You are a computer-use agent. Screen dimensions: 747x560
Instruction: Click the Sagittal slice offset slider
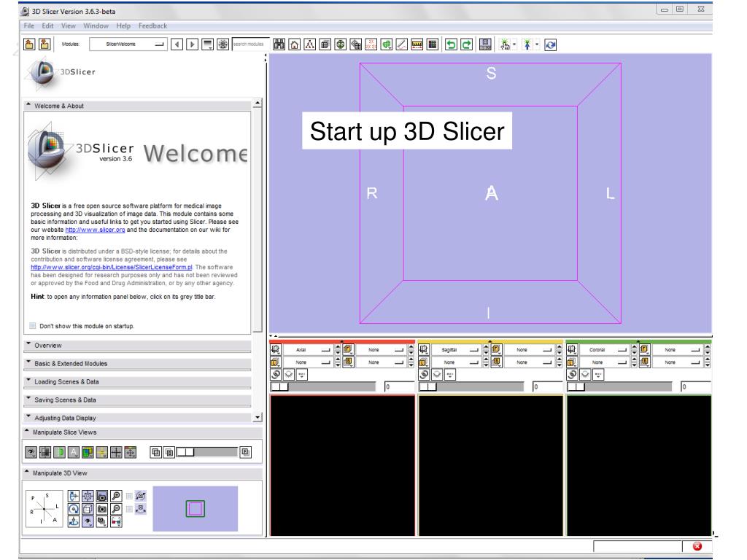(471, 386)
